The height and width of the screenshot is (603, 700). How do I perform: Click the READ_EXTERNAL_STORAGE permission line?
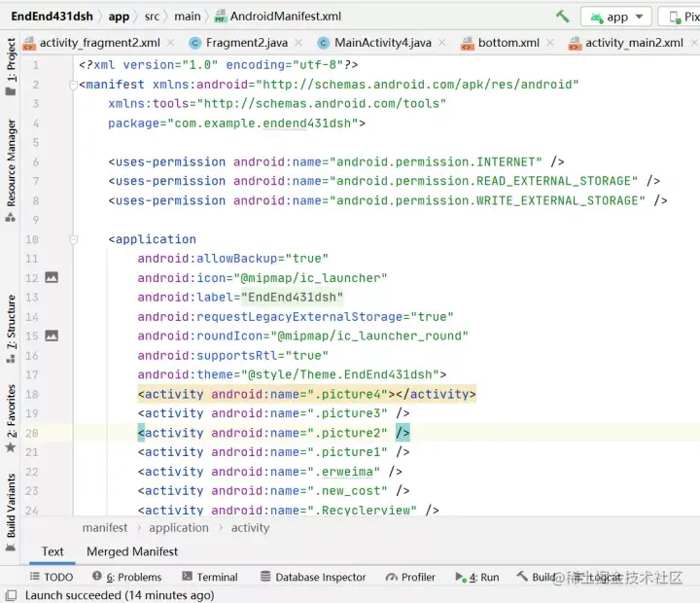point(384,181)
